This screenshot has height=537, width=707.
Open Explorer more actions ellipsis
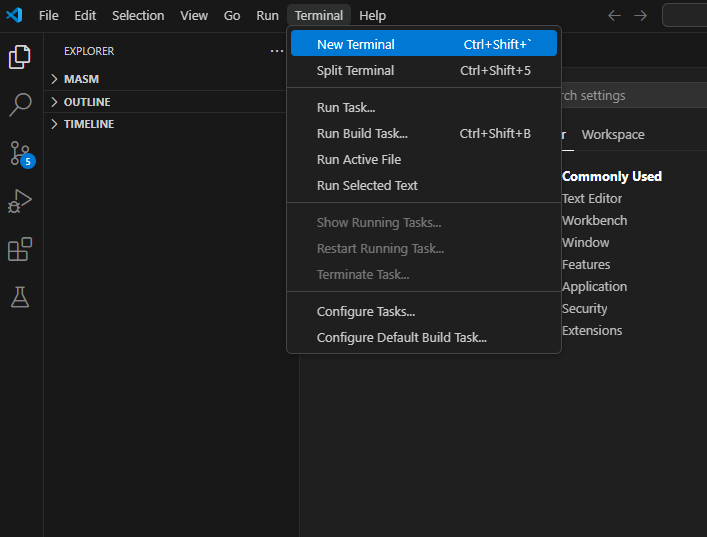point(276,51)
